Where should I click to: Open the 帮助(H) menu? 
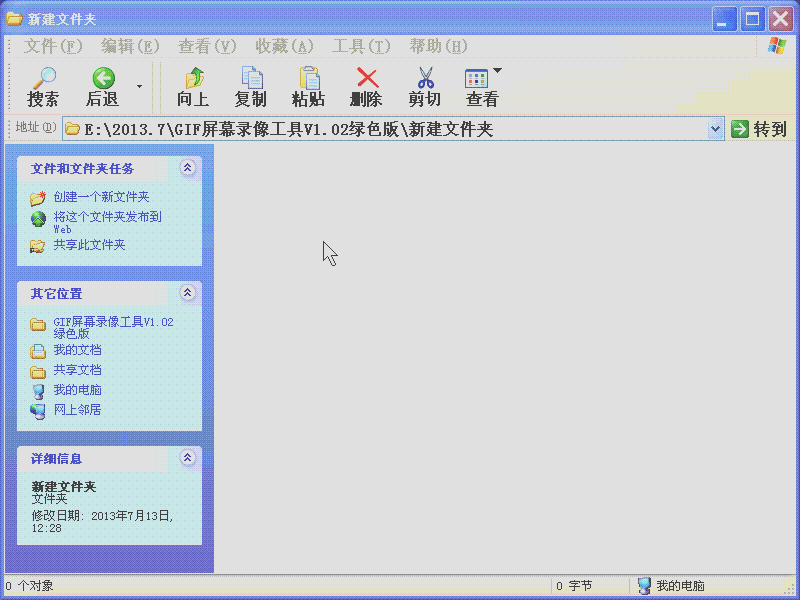(438, 46)
